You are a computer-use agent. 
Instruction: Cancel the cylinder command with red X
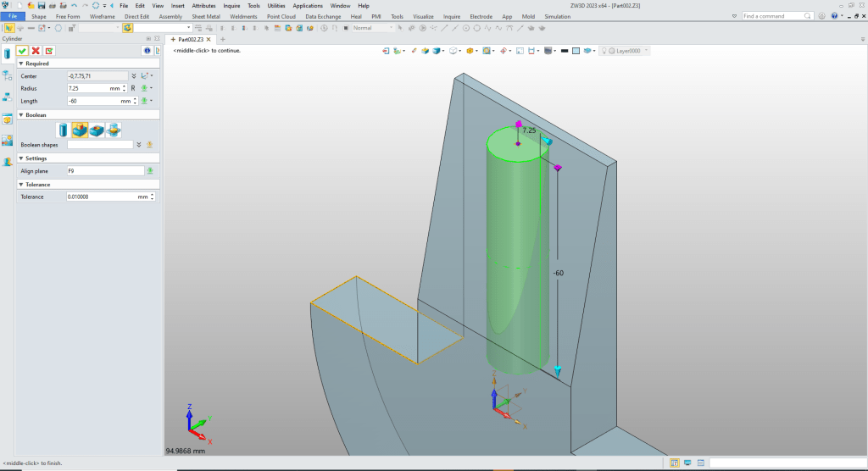[x=36, y=51]
